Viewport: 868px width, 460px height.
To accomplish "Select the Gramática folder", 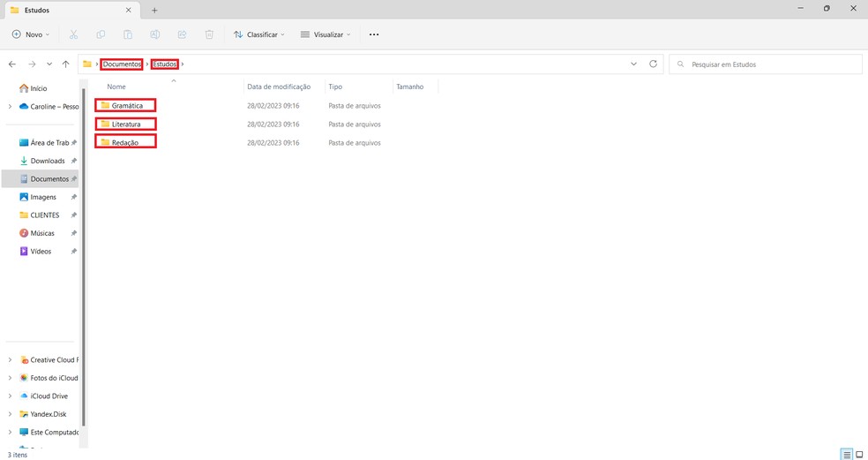I will pyautogui.click(x=125, y=105).
